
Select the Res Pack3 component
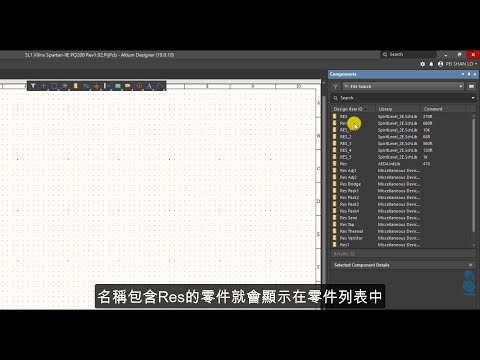point(402,204)
